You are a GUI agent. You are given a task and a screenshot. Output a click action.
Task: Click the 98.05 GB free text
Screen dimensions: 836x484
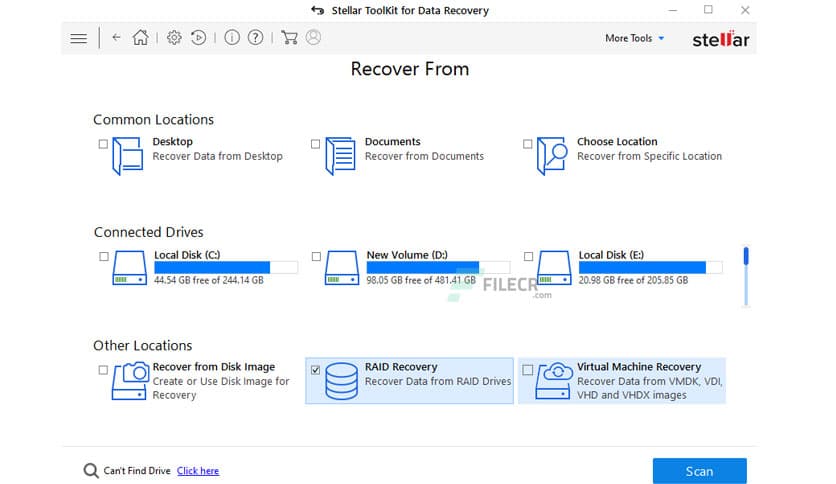pos(421,280)
